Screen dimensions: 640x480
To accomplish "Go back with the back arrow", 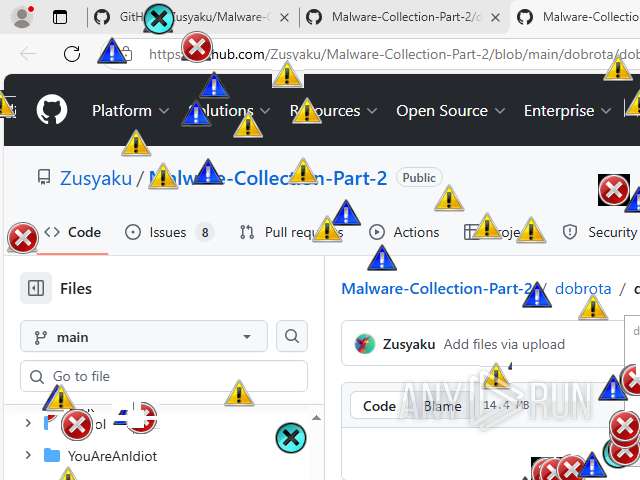I will coord(28,53).
